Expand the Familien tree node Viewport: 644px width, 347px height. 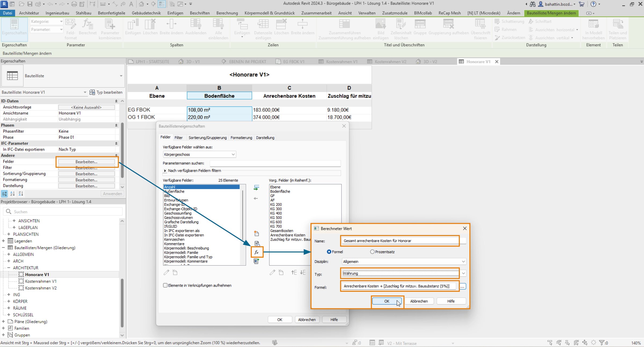coord(3,328)
